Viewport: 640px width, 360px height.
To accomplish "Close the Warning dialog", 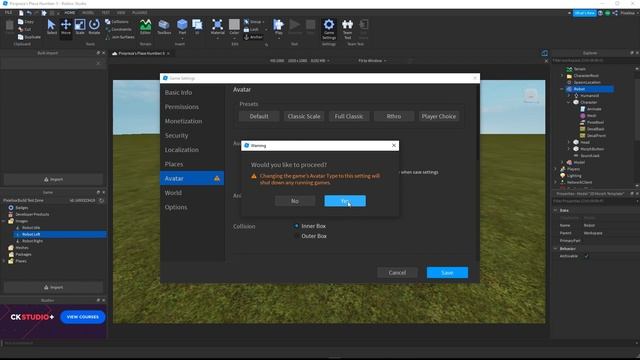I will tap(393, 145).
